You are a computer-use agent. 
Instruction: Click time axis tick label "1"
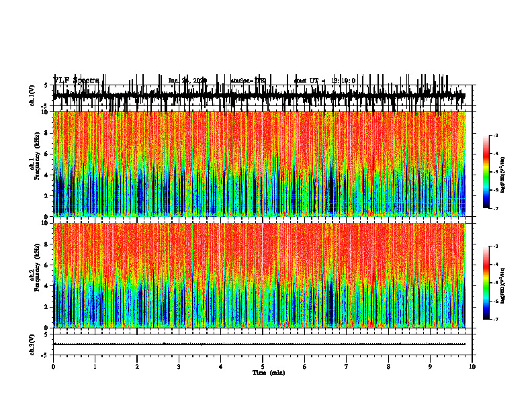(95, 367)
